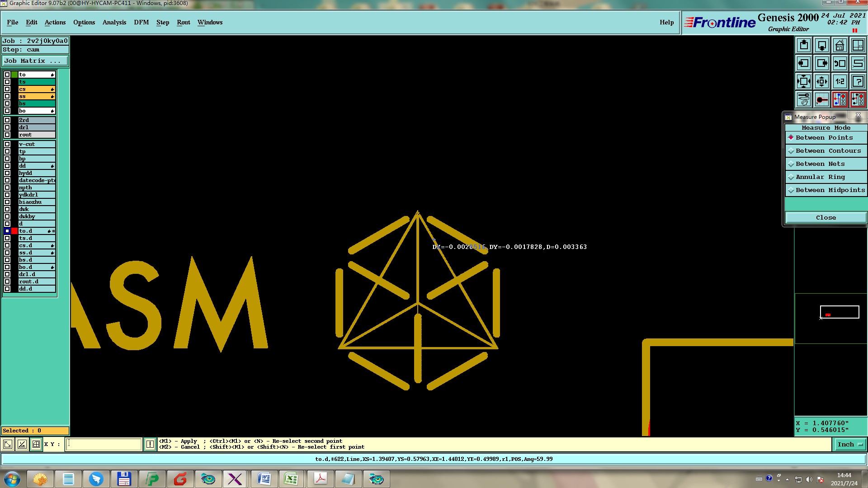The width and height of the screenshot is (868, 488).
Task: Select Between Contours measure mode
Action: [828, 151]
